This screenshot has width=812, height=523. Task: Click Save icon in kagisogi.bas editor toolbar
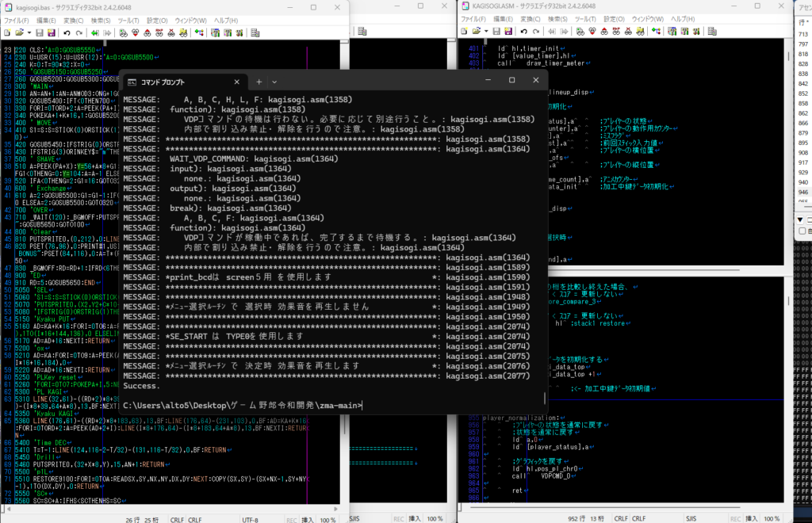click(40, 32)
